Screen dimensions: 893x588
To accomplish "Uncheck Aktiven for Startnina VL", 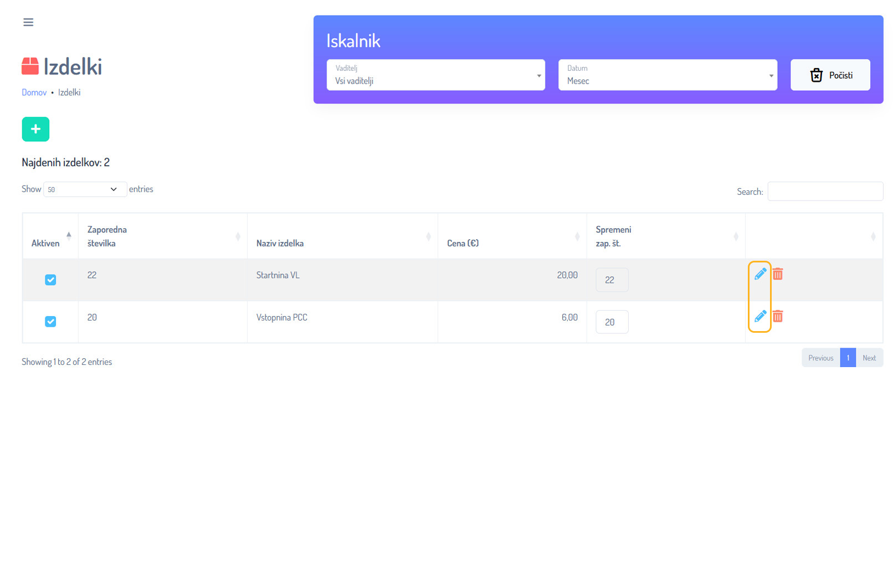I will click(50, 280).
